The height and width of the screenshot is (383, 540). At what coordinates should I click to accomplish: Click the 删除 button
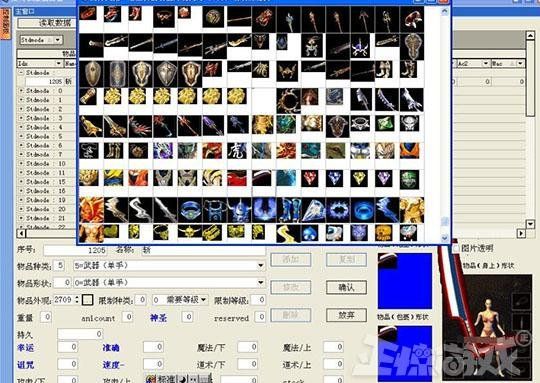pyautogui.click(x=291, y=315)
